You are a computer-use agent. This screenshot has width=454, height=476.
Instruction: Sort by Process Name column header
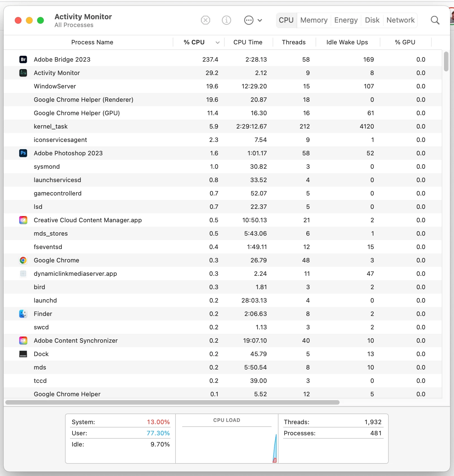point(92,42)
